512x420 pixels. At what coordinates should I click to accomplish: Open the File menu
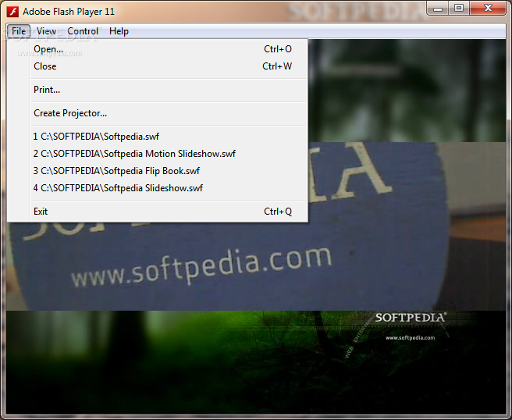(x=19, y=31)
